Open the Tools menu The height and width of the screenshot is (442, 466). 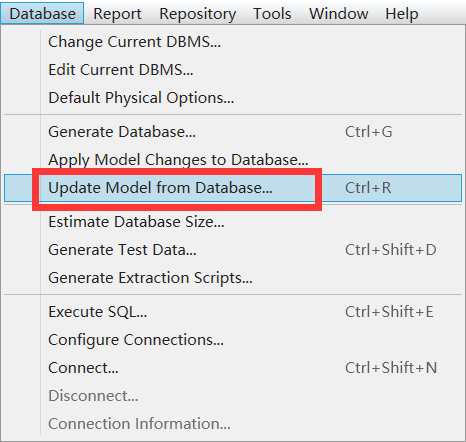tap(272, 14)
